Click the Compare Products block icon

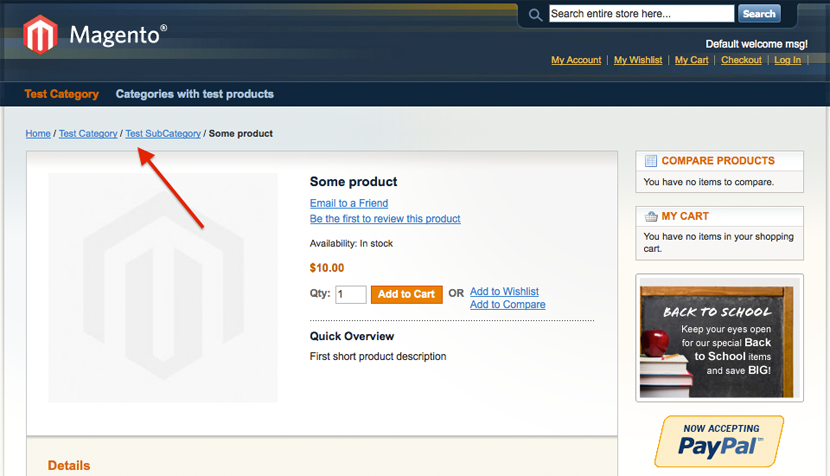[651, 161]
